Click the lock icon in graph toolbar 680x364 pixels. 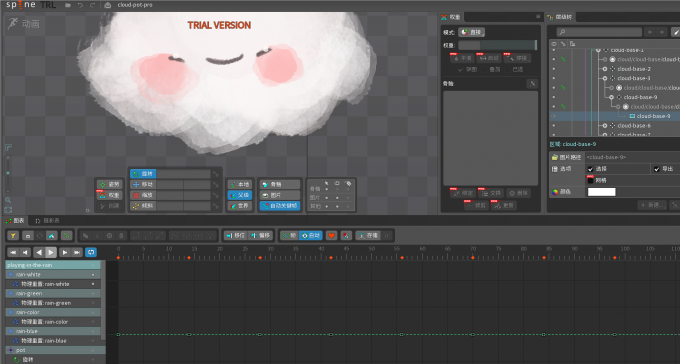(x=28, y=236)
